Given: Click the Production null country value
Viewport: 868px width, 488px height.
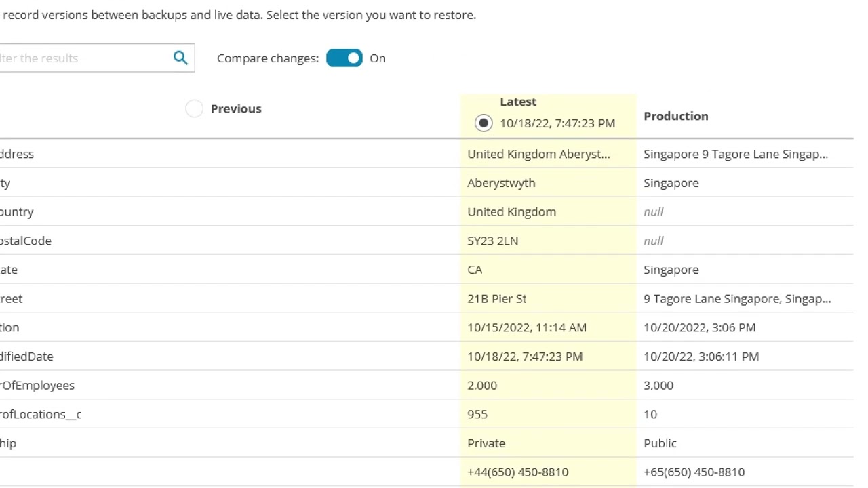Looking at the screenshot, I should click(x=654, y=211).
